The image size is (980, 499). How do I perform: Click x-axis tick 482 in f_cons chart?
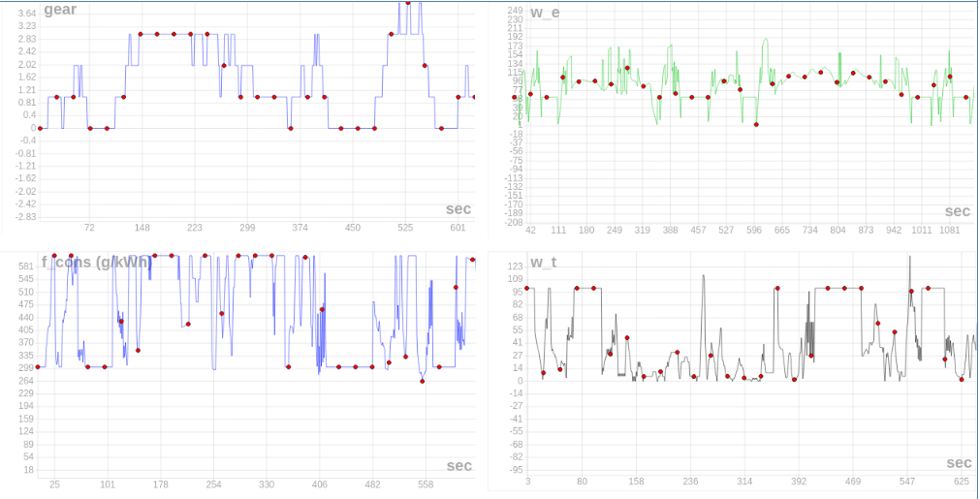click(372, 484)
